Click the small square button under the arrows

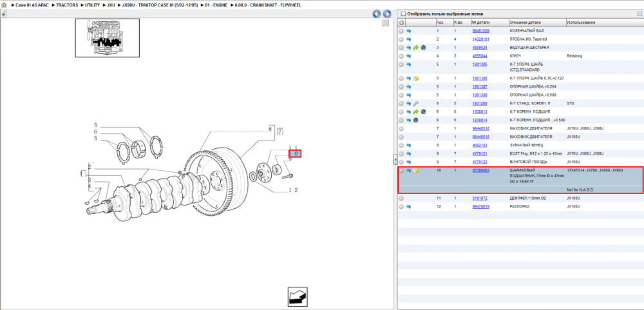[x=385, y=23]
